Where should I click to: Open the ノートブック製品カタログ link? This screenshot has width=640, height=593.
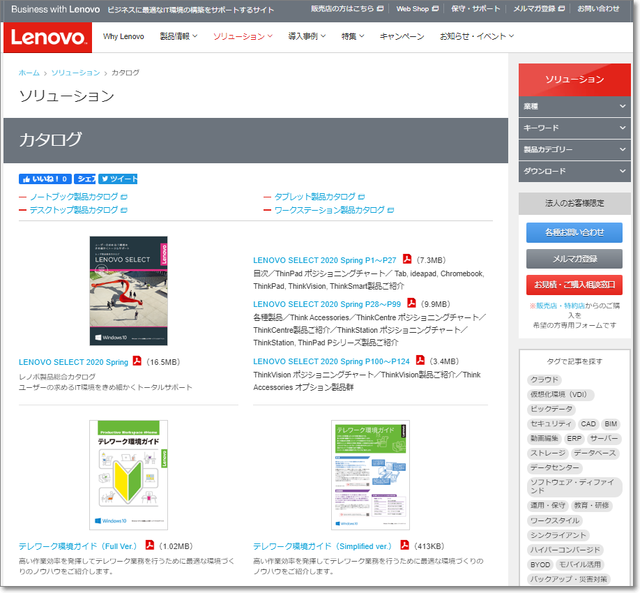click(x=73, y=197)
